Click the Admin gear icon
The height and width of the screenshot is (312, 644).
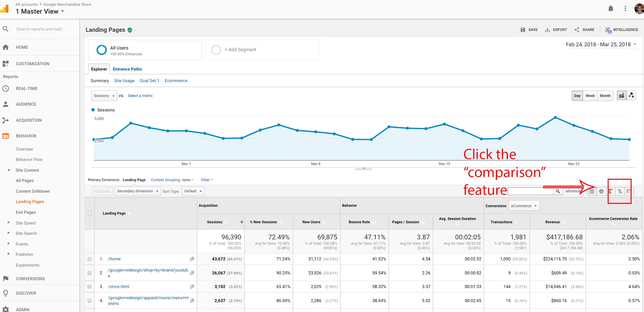coord(6,310)
